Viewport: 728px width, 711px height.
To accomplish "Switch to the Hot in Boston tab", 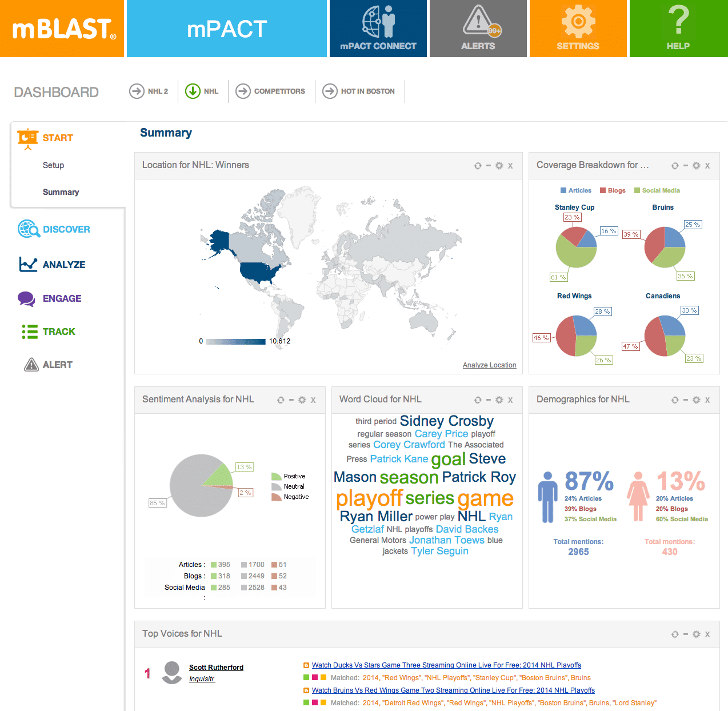I will 359,91.
